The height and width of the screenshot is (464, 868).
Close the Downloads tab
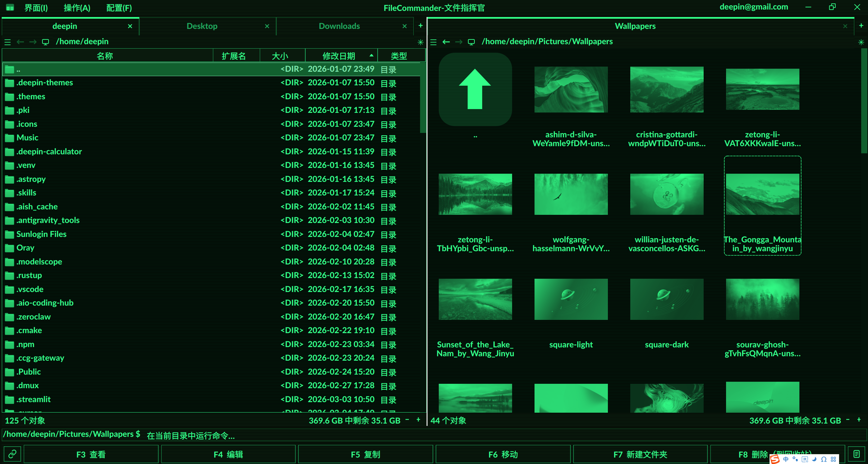(404, 26)
